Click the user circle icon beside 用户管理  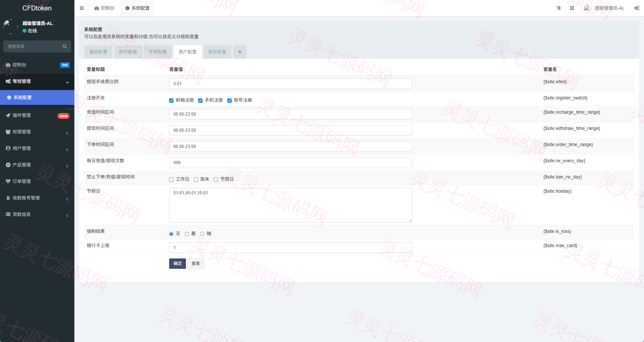tap(8, 148)
